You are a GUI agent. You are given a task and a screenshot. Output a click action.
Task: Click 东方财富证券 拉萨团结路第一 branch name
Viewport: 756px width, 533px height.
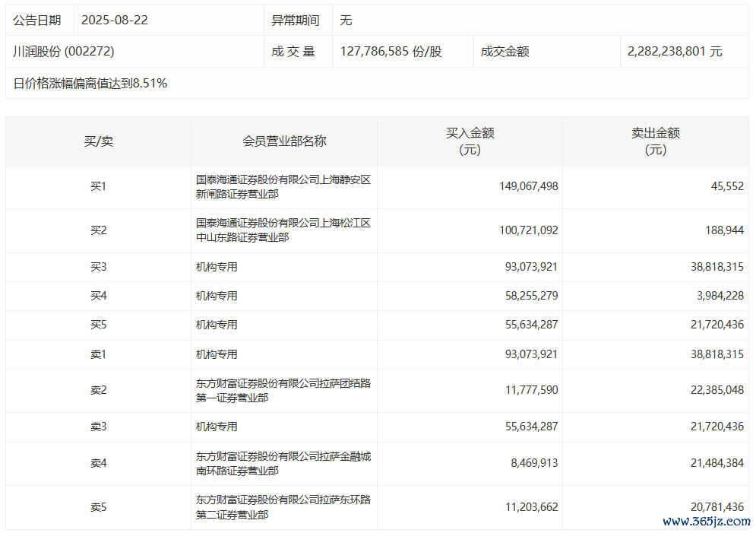point(283,390)
